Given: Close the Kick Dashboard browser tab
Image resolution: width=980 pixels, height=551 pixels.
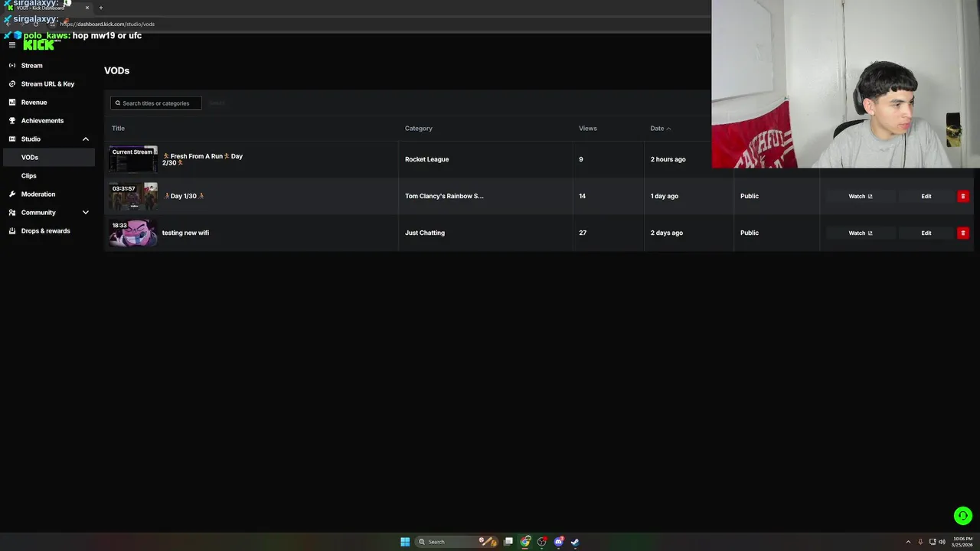Looking at the screenshot, I should pos(87,8).
